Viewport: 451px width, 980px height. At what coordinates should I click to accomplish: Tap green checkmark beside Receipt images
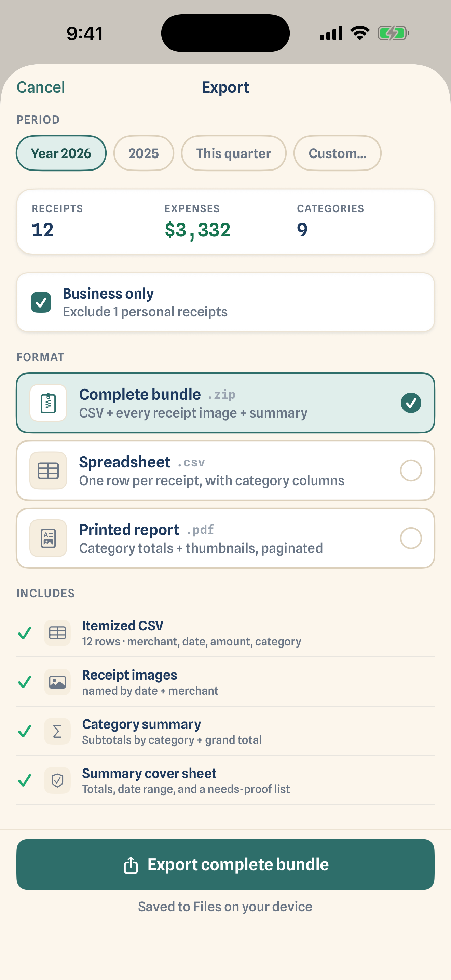(25, 682)
